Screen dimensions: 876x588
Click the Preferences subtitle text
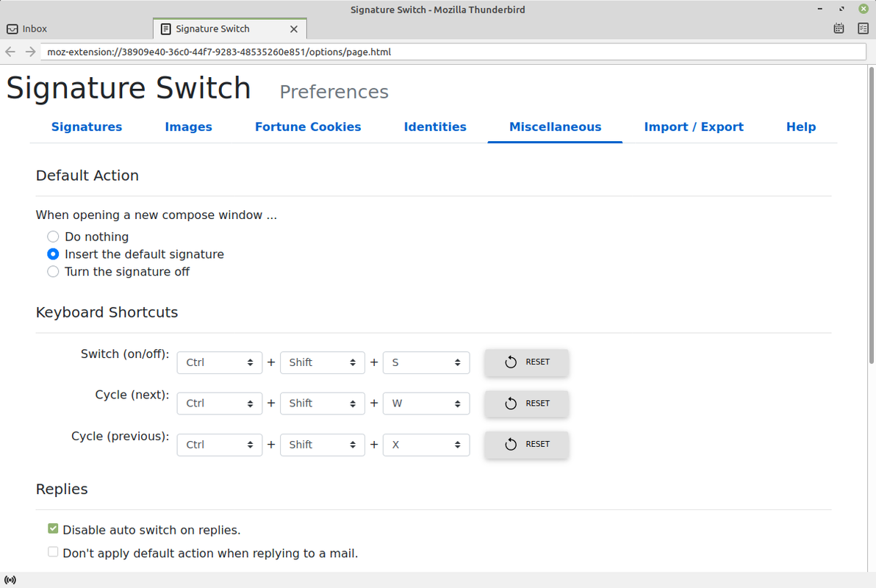click(334, 92)
